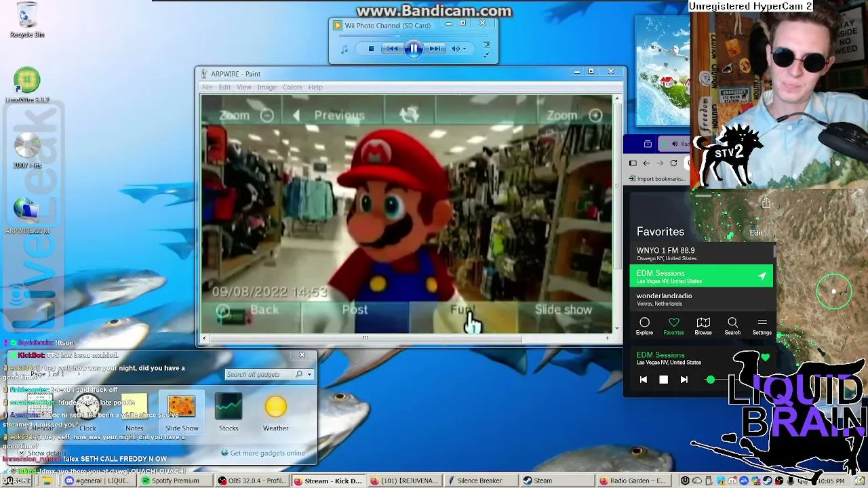The width and height of the screenshot is (868, 488).
Task: Stop the EDM Sessions radio stream
Action: [x=663, y=380]
